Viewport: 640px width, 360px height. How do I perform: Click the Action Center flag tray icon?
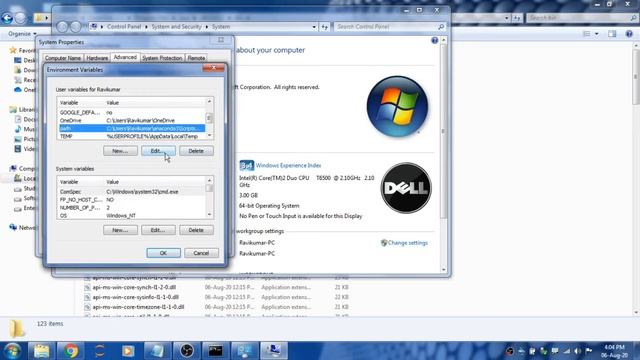(589, 351)
